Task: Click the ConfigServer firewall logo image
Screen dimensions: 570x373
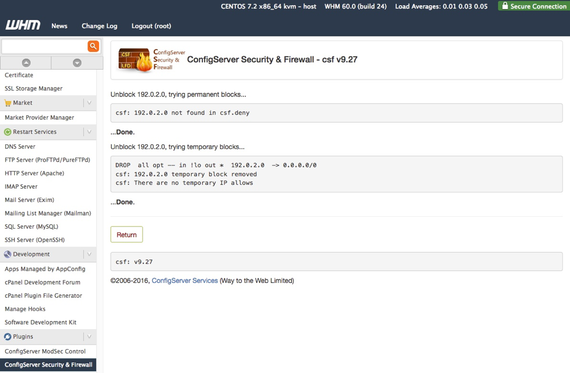Action: [x=152, y=60]
